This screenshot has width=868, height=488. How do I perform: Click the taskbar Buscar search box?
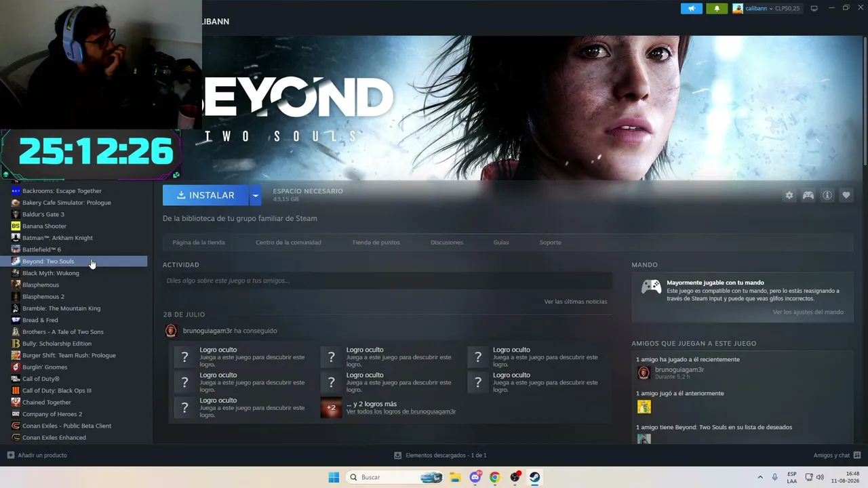[x=395, y=477]
